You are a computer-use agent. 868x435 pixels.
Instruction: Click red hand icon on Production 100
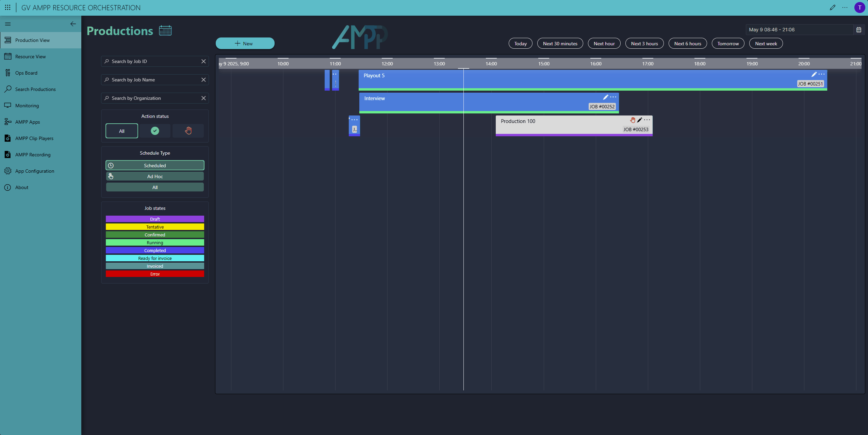point(633,120)
